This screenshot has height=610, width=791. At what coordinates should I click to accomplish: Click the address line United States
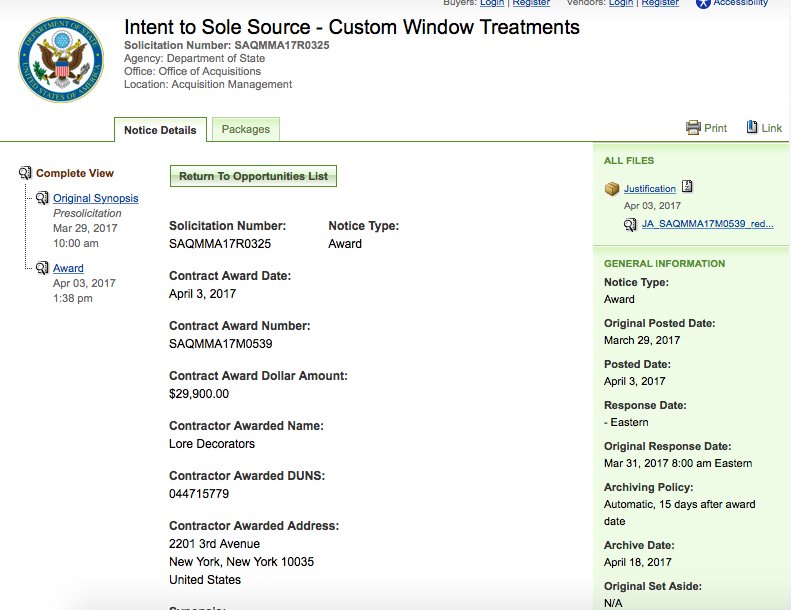click(205, 580)
